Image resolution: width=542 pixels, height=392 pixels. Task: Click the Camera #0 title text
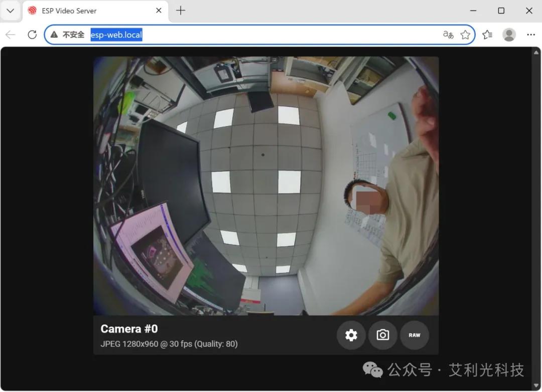tap(129, 329)
